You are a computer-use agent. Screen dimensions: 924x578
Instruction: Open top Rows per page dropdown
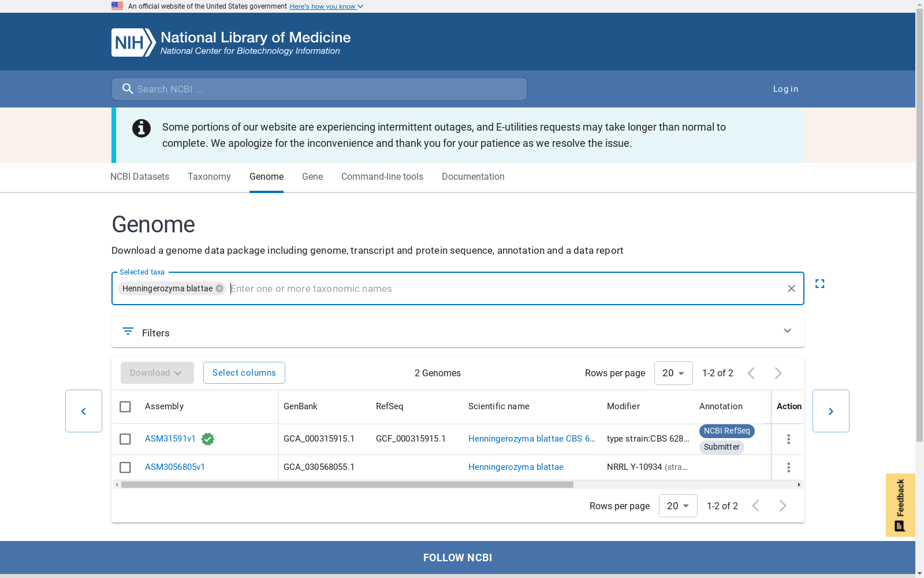[x=673, y=373]
